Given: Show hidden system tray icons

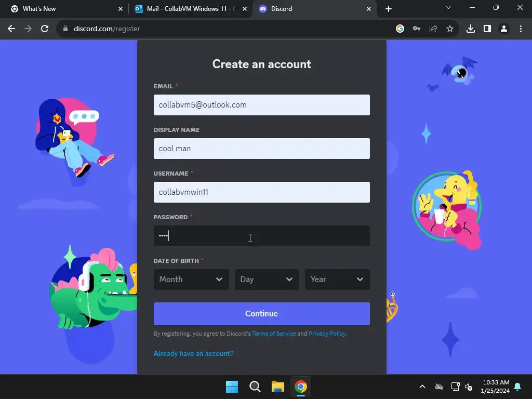Looking at the screenshot, I should point(422,387).
